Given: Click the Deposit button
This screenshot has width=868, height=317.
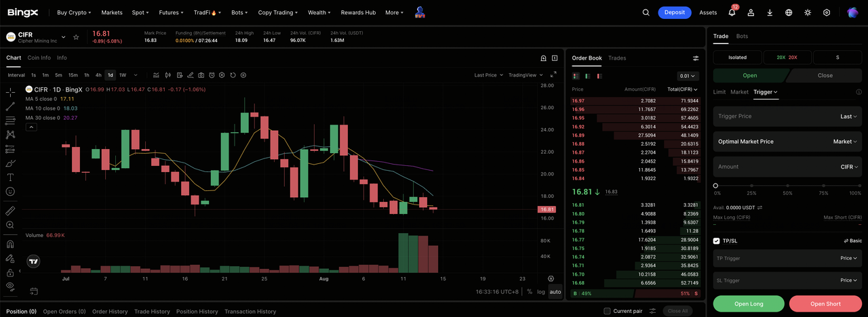Looking at the screenshot, I should tap(675, 12).
